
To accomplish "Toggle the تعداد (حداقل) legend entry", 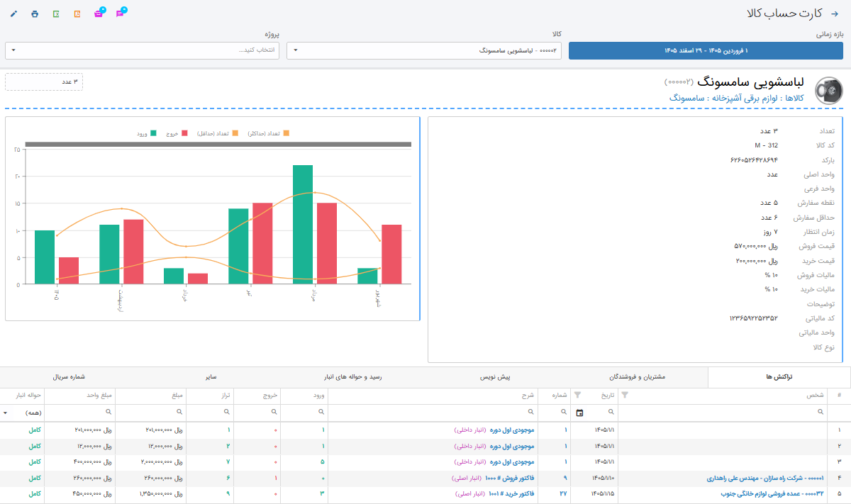I will tap(217, 133).
